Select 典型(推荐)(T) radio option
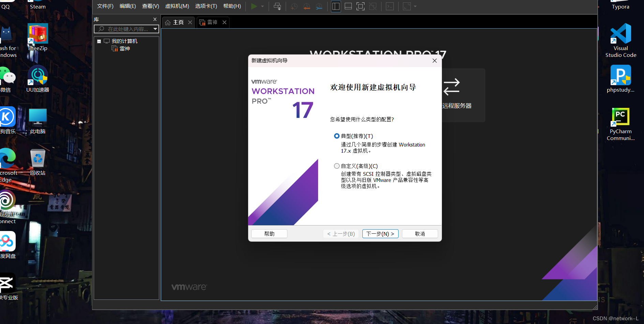The width and height of the screenshot is (644, 324). (337, 136)
